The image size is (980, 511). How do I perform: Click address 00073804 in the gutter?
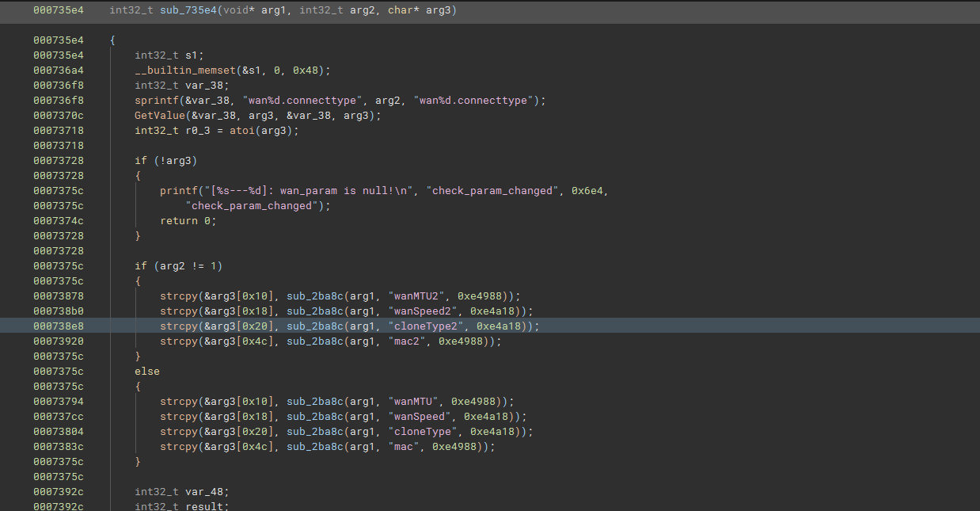point(59,431)
